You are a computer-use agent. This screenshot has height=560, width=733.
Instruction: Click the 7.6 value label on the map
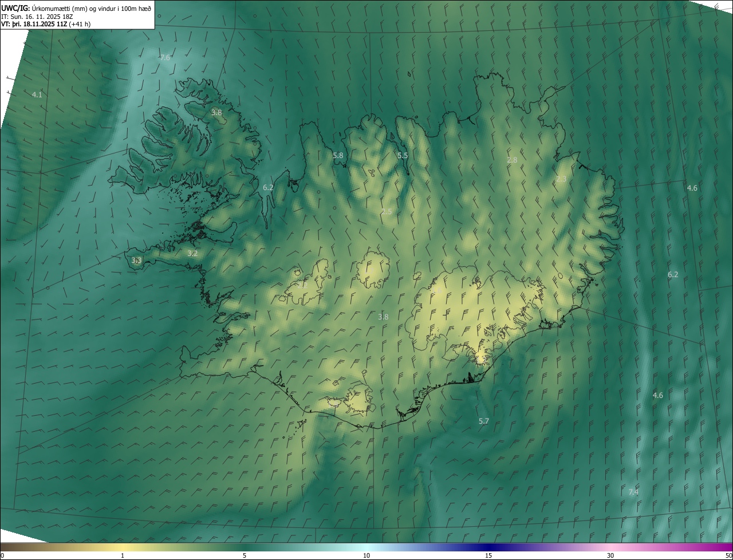click(165, 58)
